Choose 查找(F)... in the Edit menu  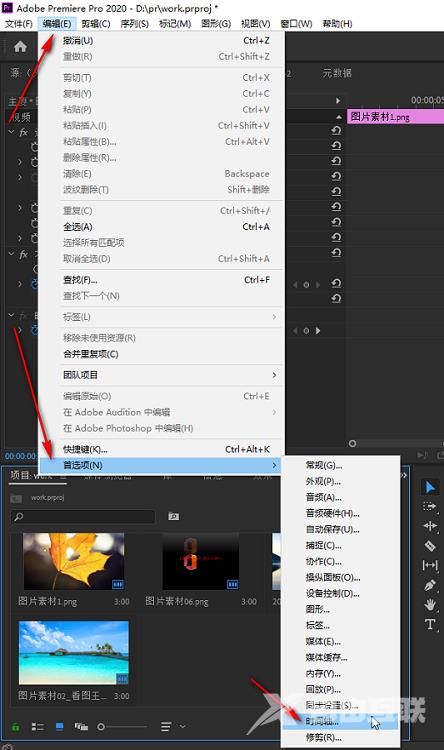(162, 280)
